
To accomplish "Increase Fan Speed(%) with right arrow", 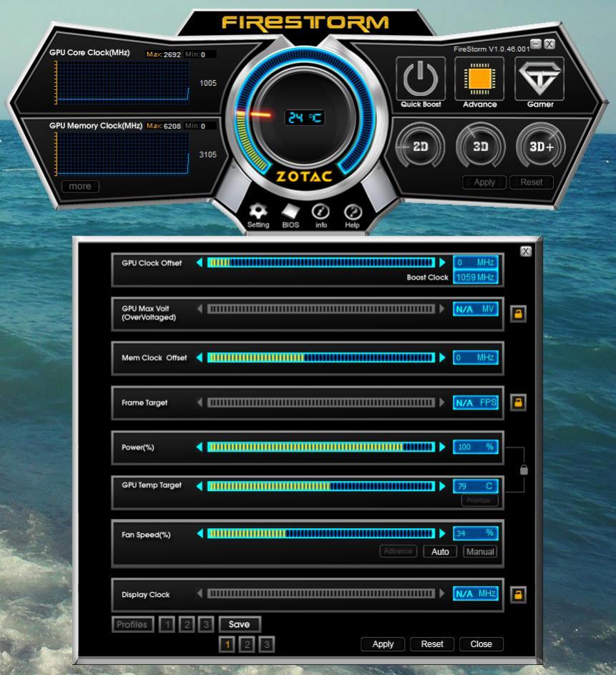I will coord(442,533).
